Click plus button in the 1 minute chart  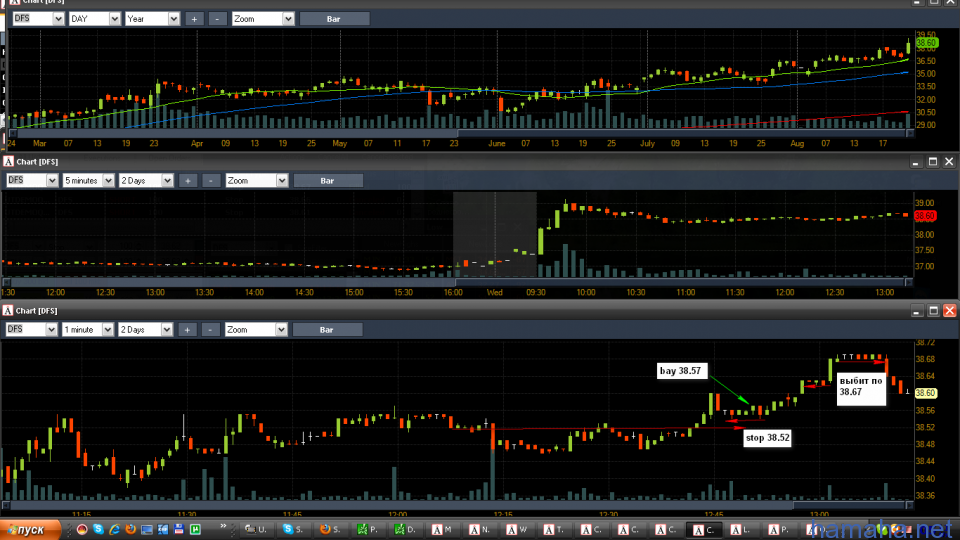[x=187, y=329]
